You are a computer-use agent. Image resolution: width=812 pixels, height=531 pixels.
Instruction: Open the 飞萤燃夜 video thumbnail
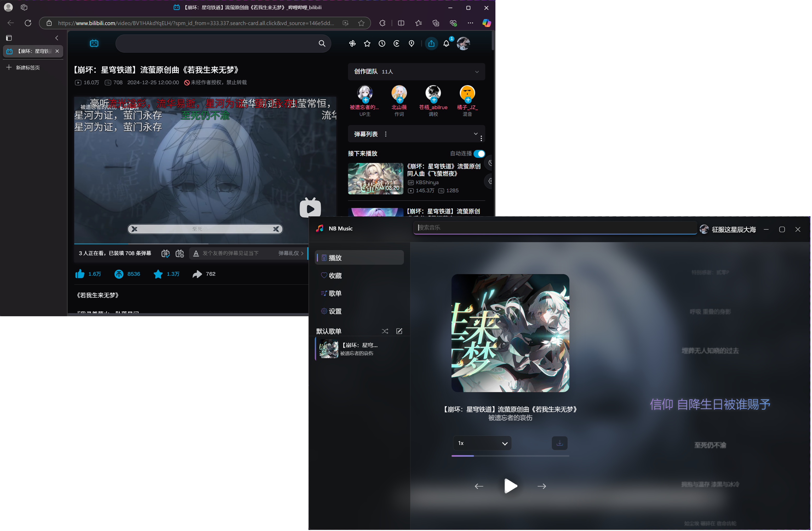point(376,179)
